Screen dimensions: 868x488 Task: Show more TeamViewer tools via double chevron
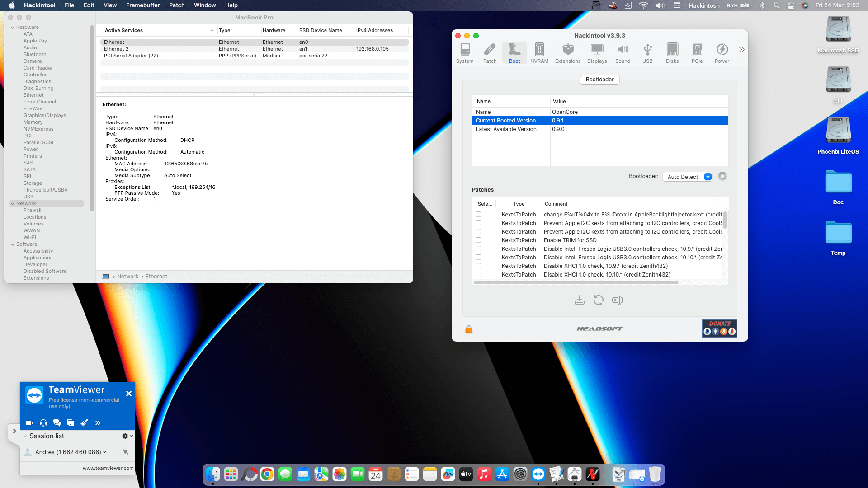coord(98,423)
